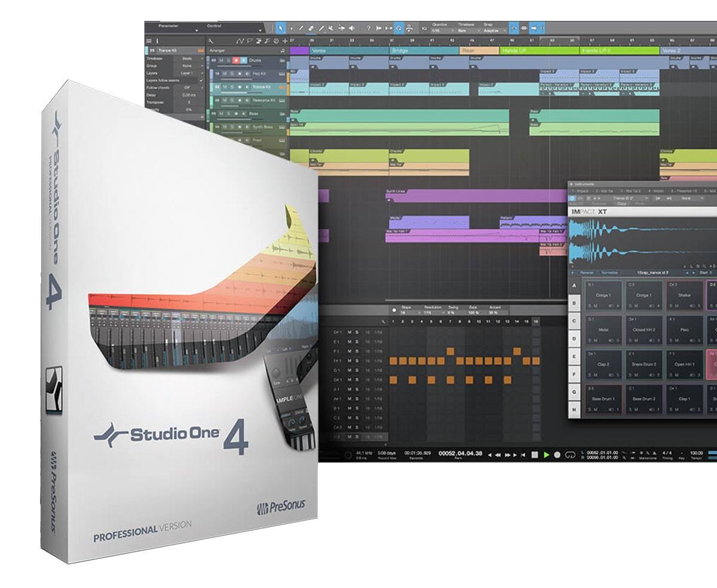717x588 pixels.
Task: Click the Fast Forward transport button
Action: pyautogui.click(x=508, y=455)
